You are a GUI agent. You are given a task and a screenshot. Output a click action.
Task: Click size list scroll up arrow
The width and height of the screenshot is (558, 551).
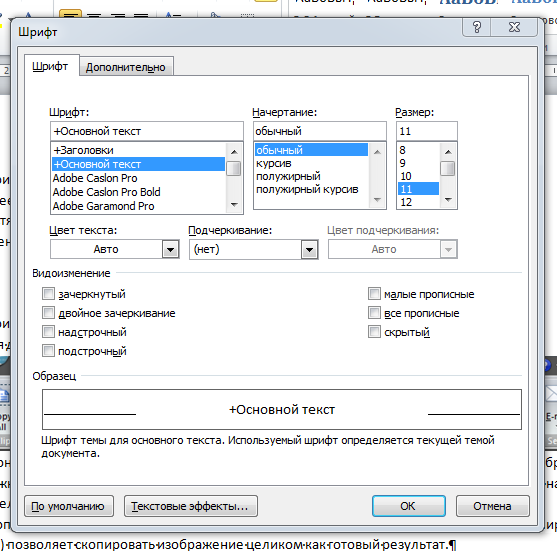[448, 152]
